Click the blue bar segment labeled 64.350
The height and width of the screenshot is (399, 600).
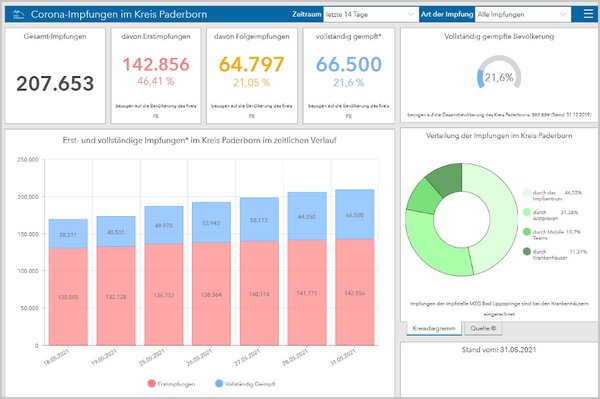[x=307, y=216]
